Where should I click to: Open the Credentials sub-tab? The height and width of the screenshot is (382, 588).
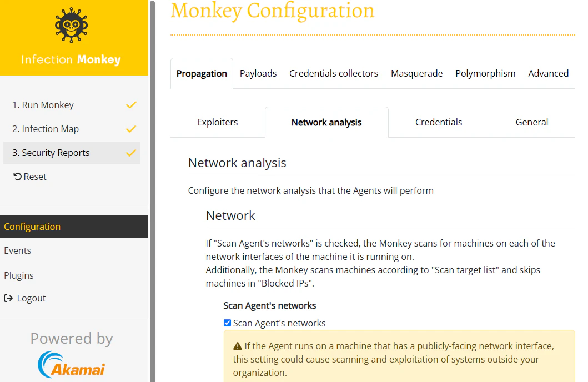click(439, 122)
